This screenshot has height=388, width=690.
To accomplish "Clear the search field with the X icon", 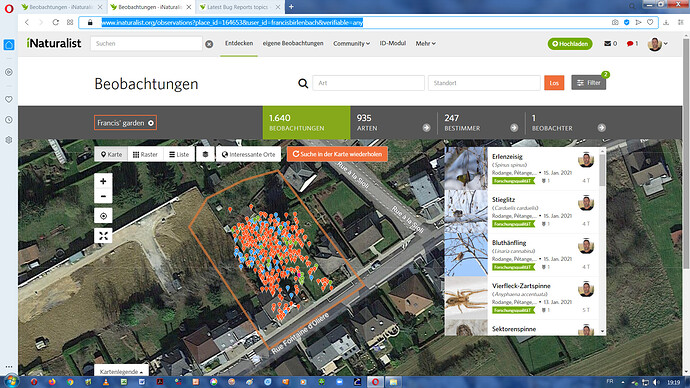I will point(209,44).
